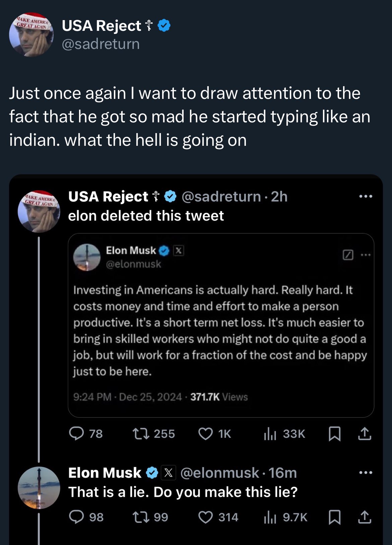Viewport: 392px width, 545px height.
Task: Bookmark Elon Musk's 'That is a lie' reply
Action: (x=334, y=517)
